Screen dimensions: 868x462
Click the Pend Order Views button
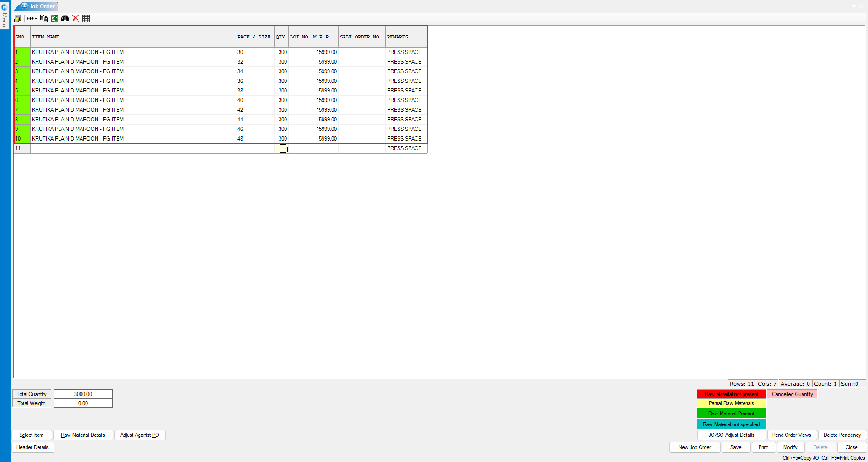pyautogui.click(x=792, y=435)
